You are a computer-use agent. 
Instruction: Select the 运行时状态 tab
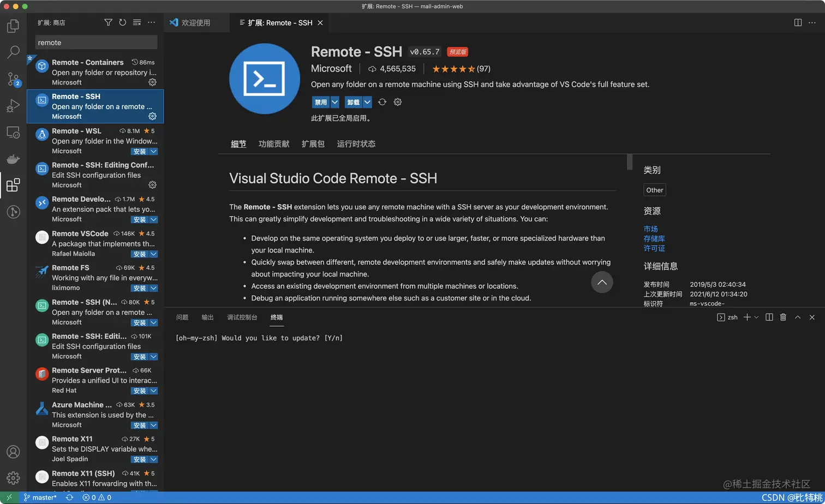point(356,144)
